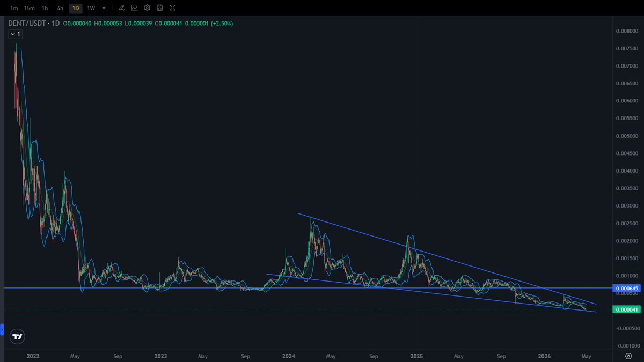Image resolution: width=644 pixels, height=362 pixels.
Task: Switch to the 4h timeframe
Action: pyautogui.click(x=60, y=8)
